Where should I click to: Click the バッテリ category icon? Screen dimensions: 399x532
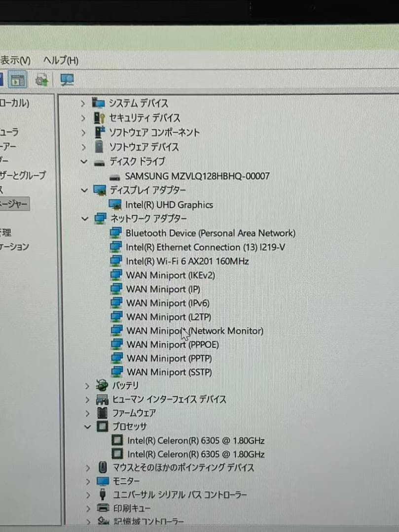tap(102, 385)
